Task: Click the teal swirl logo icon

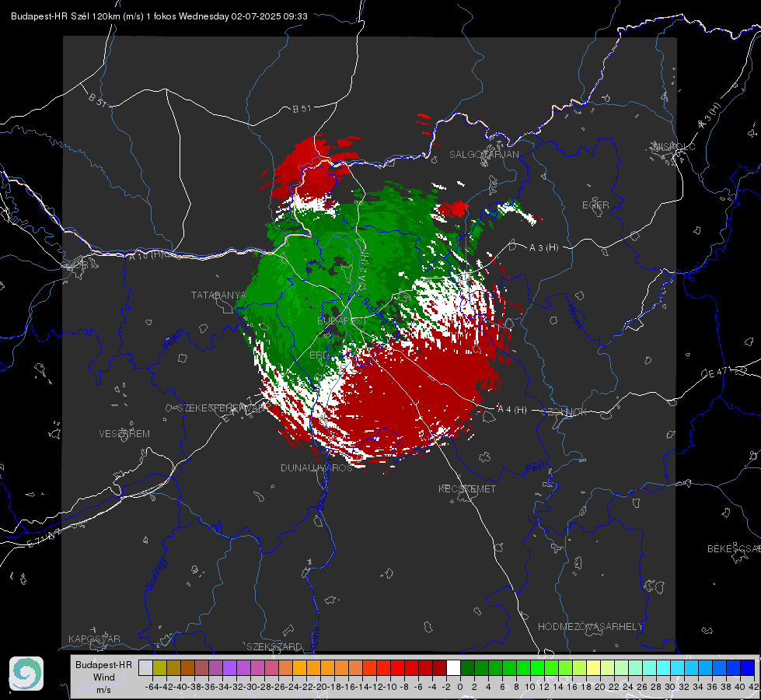Action: point(26,674)
